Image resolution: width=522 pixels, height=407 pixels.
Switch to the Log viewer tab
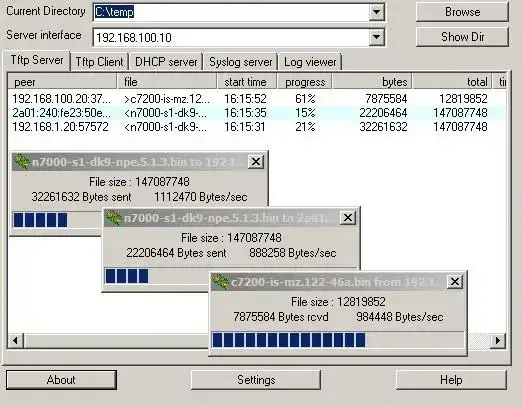point(310,62)
